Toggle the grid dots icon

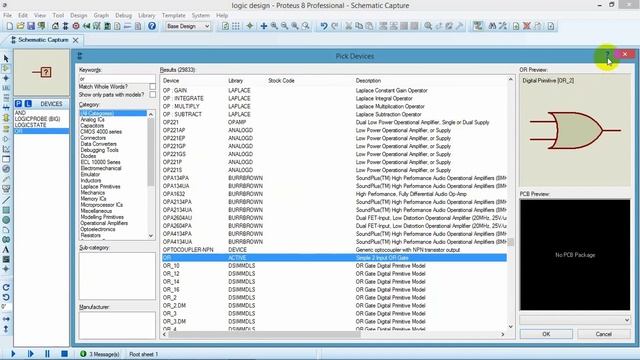(236, 26)
